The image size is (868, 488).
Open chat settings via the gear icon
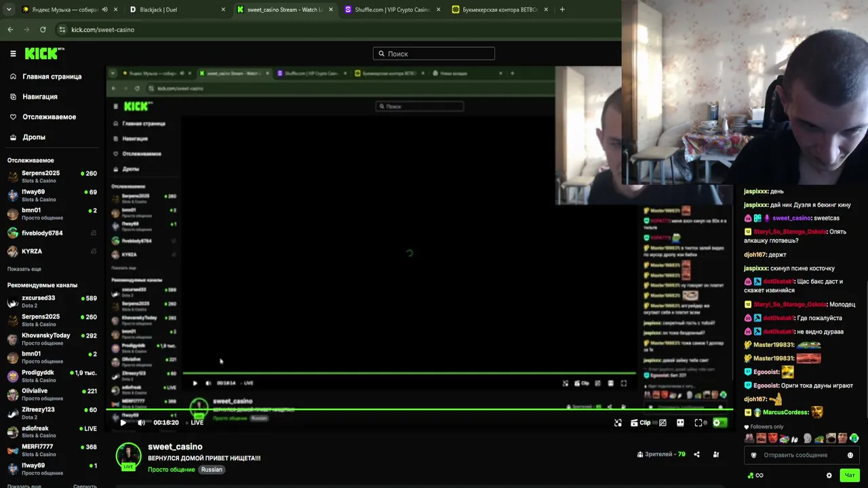click(x=829, y=476)
